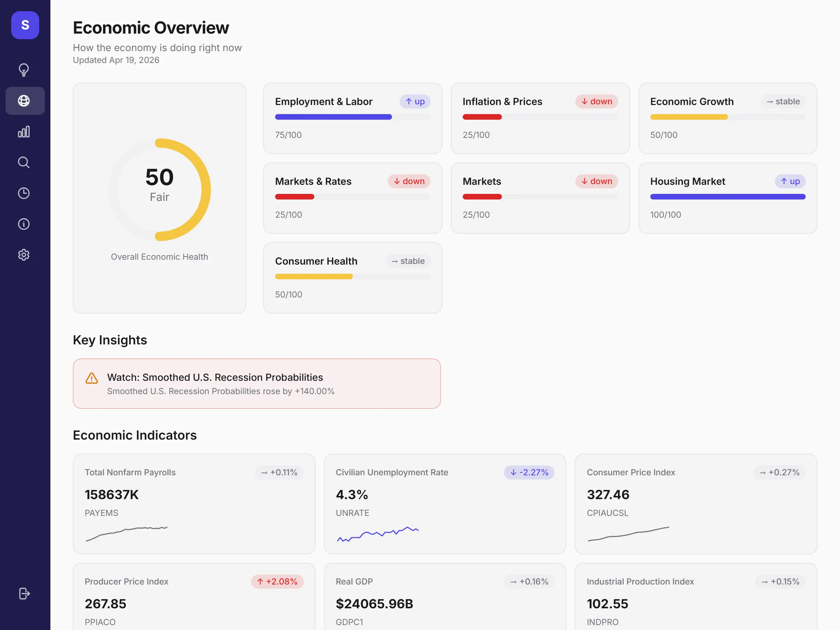Click the down badge on Inflation & Prices
The height and width of the screenshot is (630, 840).
[x=596, y=101]
